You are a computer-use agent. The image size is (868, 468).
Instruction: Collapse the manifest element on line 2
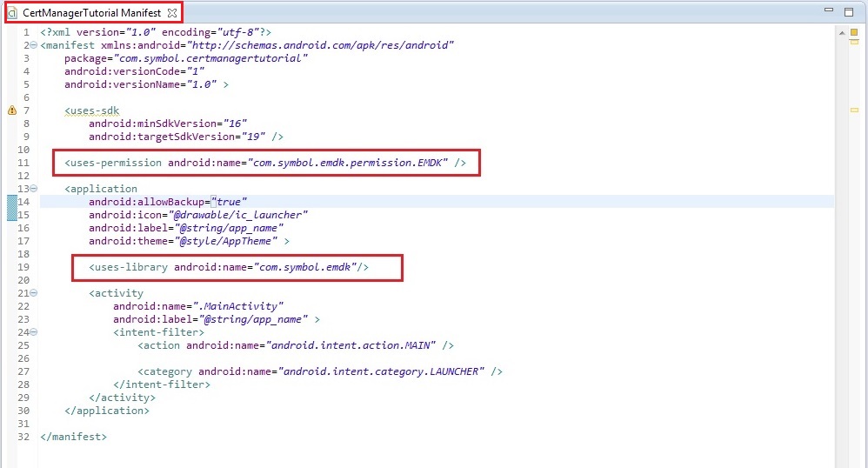click(x=33, y=45)
